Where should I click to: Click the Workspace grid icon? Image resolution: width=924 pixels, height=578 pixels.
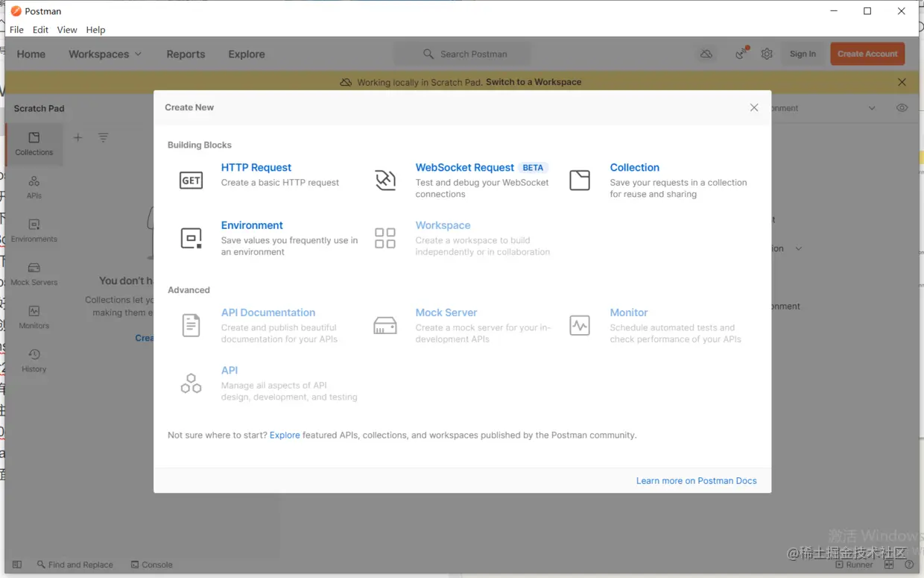pyautogui.click(x=385, y=238)
